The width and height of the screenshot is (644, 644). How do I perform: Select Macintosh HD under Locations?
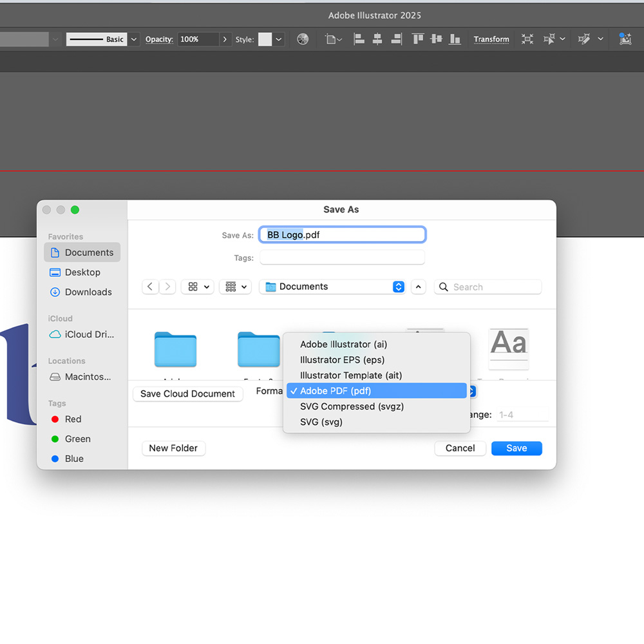82,377
